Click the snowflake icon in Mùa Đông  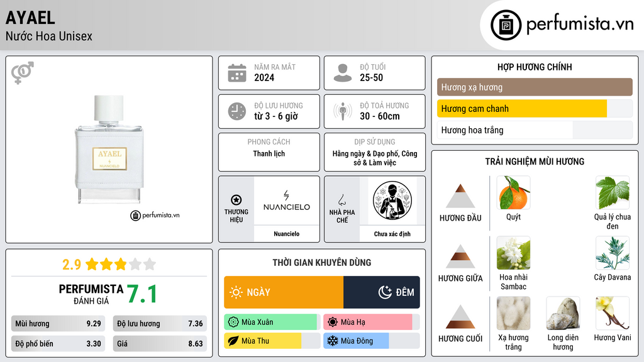pos(333,341)
